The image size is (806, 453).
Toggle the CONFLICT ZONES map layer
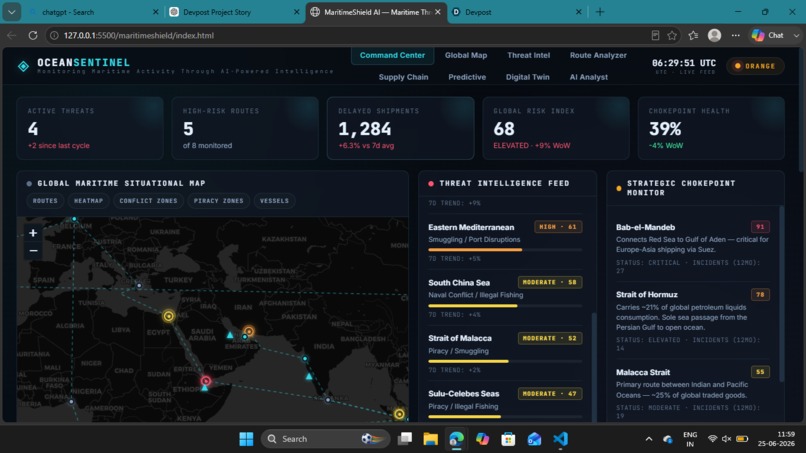(x=149, y=201)
